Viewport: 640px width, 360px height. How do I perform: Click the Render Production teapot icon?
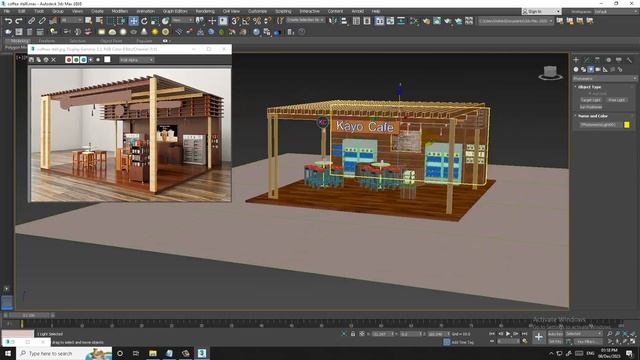click(448, 20)
